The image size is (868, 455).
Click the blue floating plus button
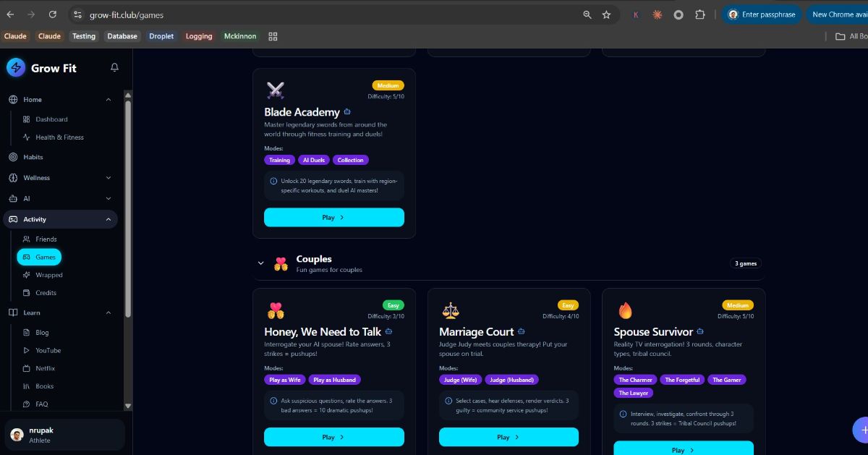[861, 430]
